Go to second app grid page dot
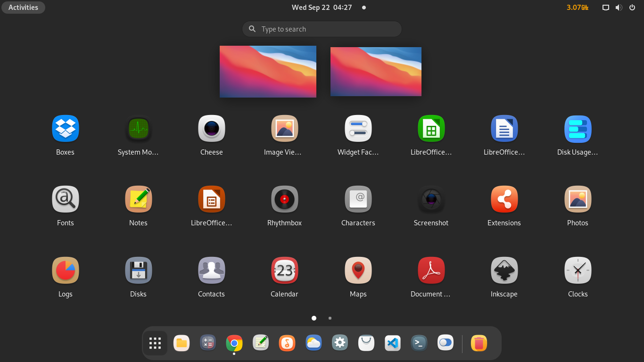Screen dimensions: 644x362 coord(330,318)
